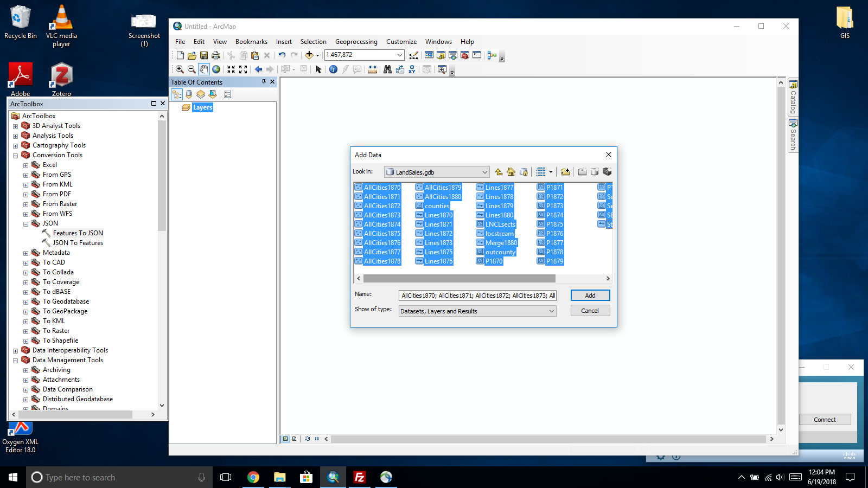Image resolution: width=868 pixels, height=488 pixels.
Task: Select Features To JSON tool
Action: point(78,233)
